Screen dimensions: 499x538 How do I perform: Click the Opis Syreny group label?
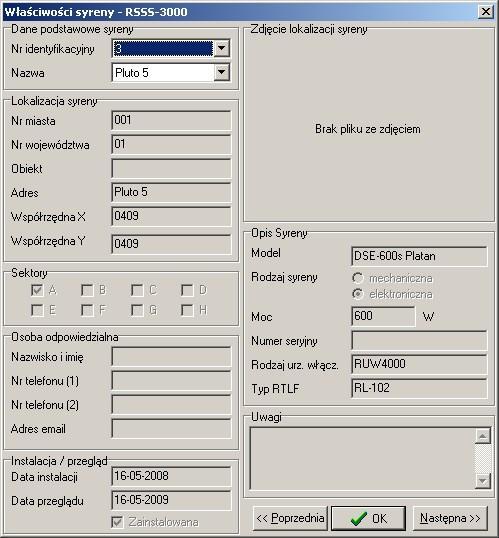pos(279,233)
